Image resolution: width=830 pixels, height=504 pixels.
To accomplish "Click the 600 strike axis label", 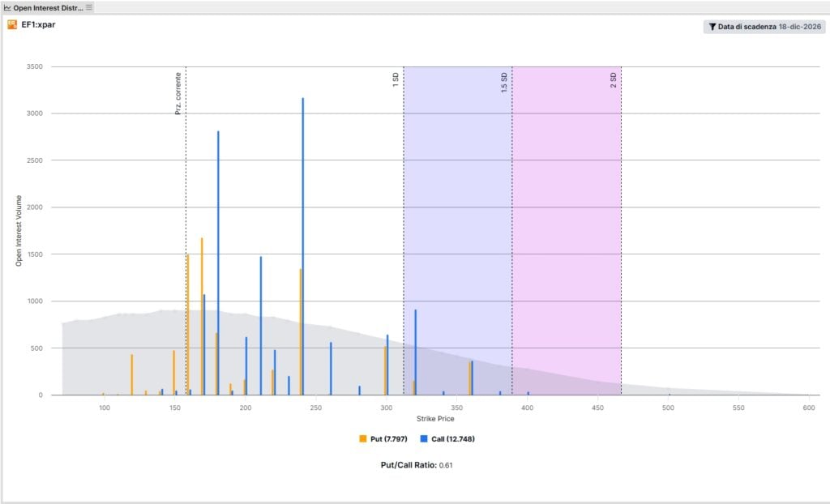I will pos(809,408).
